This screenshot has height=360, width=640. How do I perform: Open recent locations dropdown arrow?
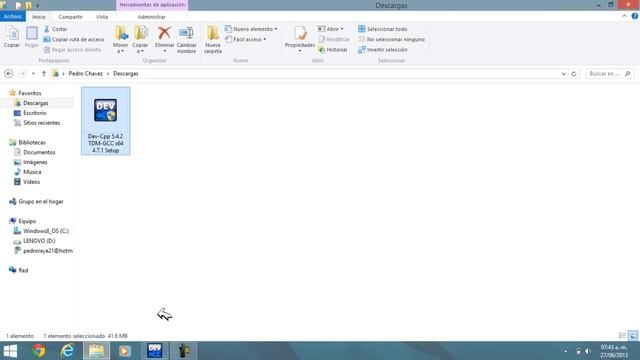(33, 74)
